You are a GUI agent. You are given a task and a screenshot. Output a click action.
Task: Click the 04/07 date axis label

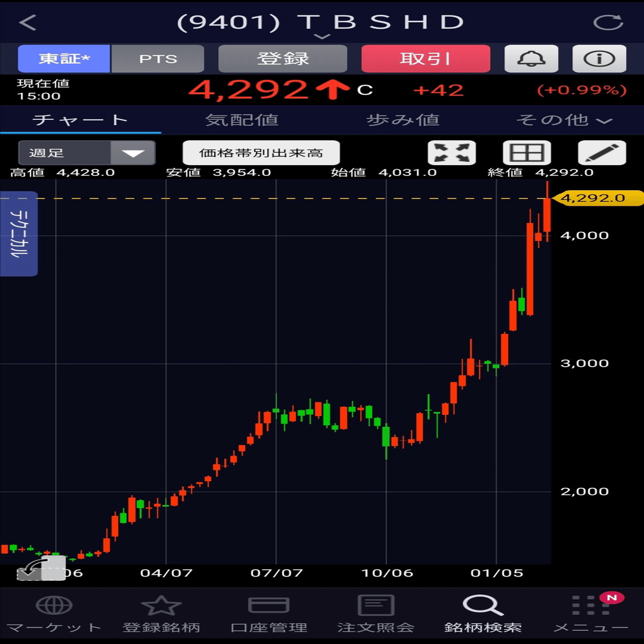(x=166, y=573)
